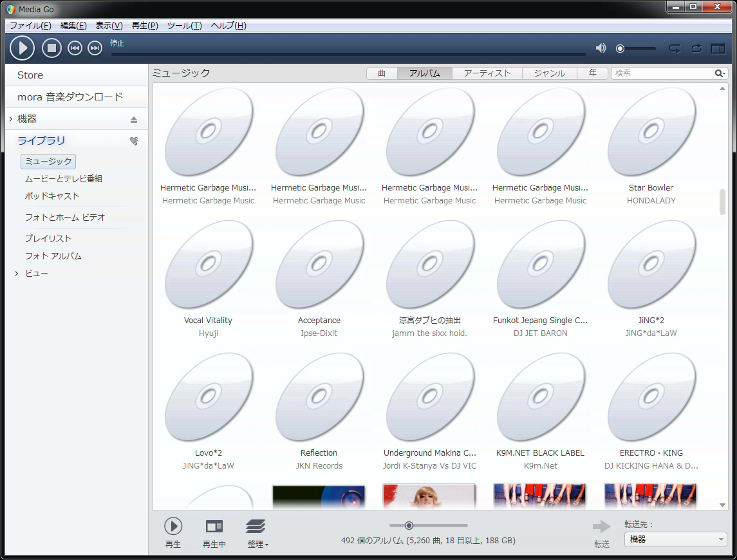Image resolution: width=737 pixels, height=560 pixels.
Task: Toggle repeat playback mode
Action: click(675, 48)
